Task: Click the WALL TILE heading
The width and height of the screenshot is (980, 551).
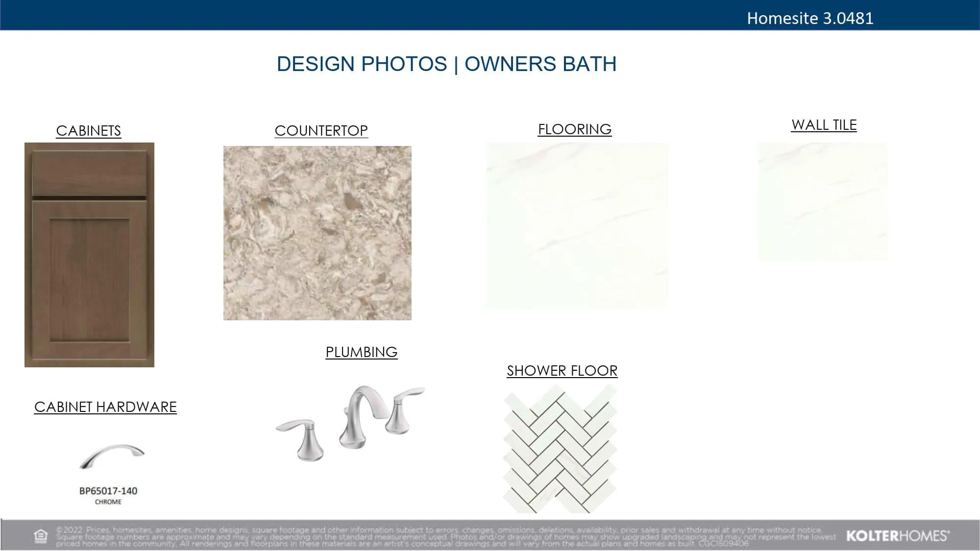Action: pyautogui.click(x=824, y=125)
